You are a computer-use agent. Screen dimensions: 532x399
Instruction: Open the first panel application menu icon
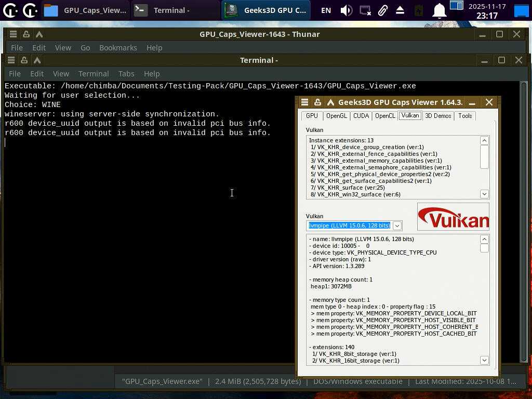point(9,10)
